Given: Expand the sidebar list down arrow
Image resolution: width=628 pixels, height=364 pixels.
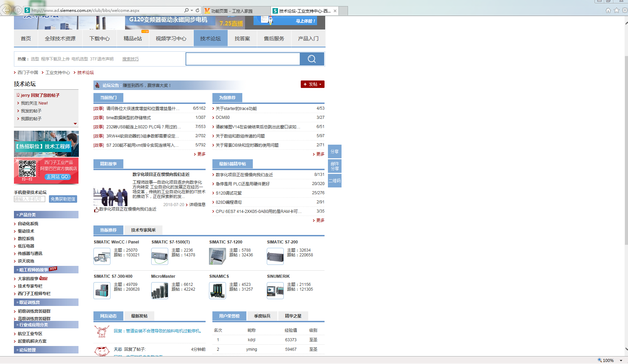Looking at the screenshot, I should tap(75, 124).
